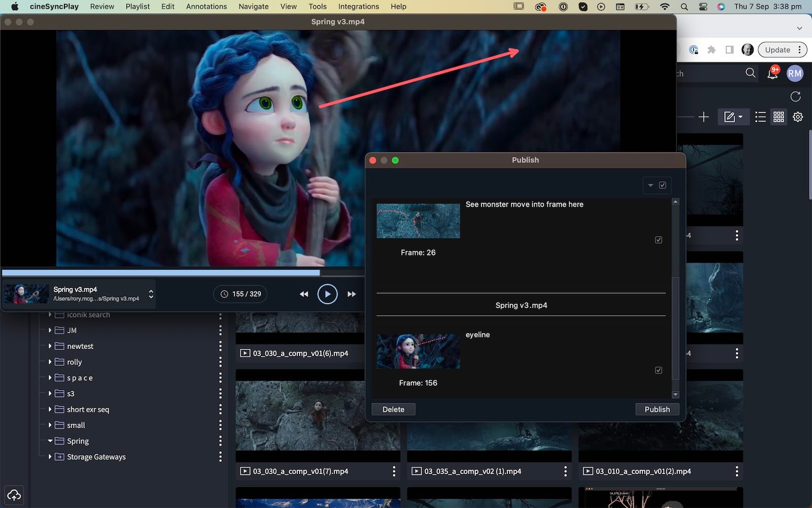Image resolution: width=812 pixels, height=508 pixels.
Task: Open options menu for newtest folder
Action: pos(220,346)
